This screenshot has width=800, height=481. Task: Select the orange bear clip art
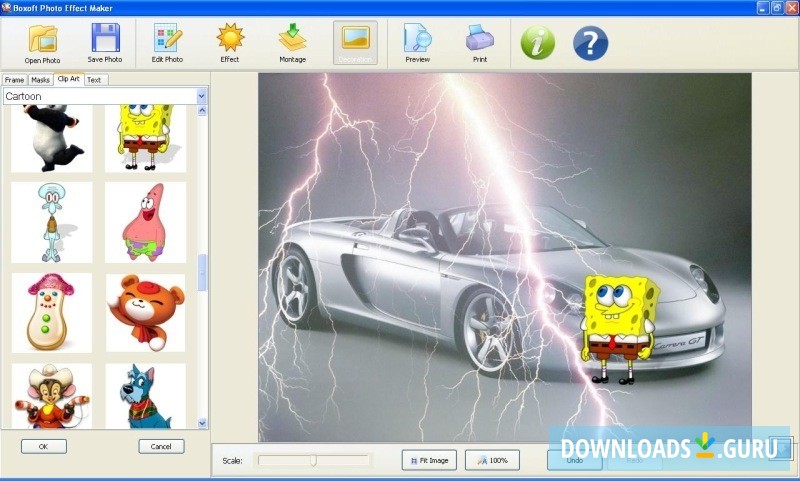point(145,313)
